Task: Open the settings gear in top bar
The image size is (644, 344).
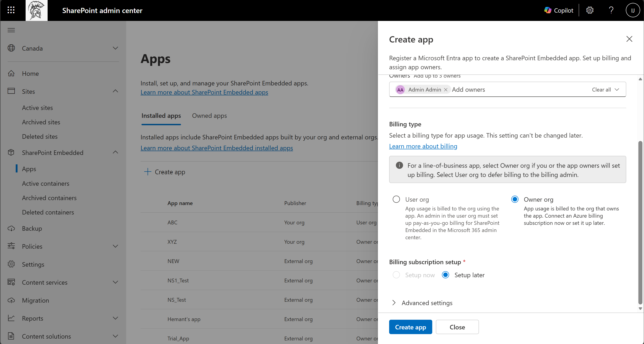Action: click(590, 10)
